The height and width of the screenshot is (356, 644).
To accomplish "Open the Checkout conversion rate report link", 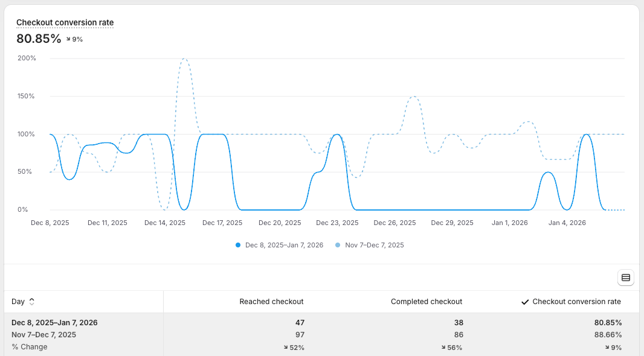I will point(65,22).
